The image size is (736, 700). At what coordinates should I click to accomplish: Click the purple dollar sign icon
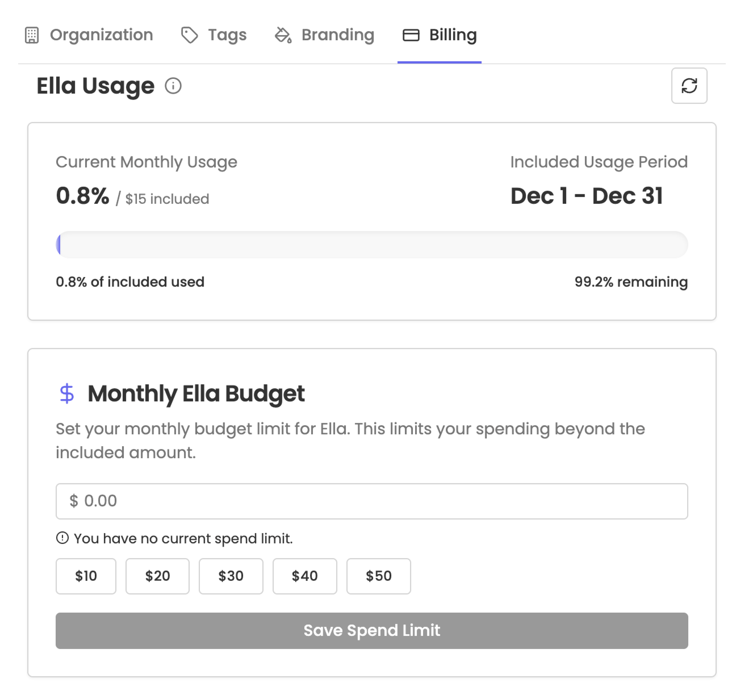[x=67, y=393]
